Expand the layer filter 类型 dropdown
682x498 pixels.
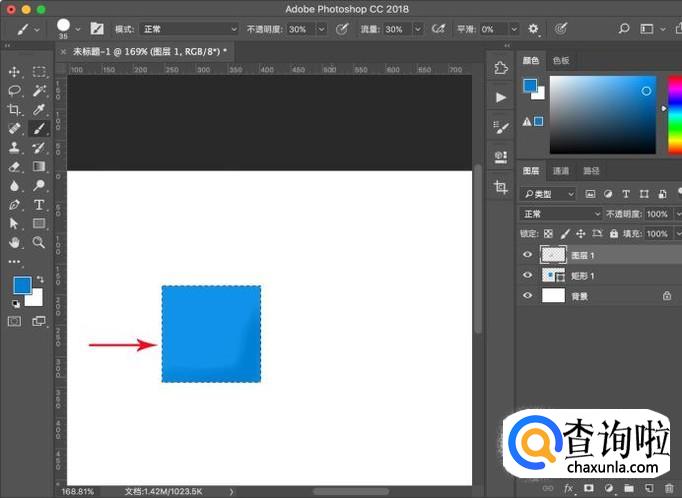point(550,194)
